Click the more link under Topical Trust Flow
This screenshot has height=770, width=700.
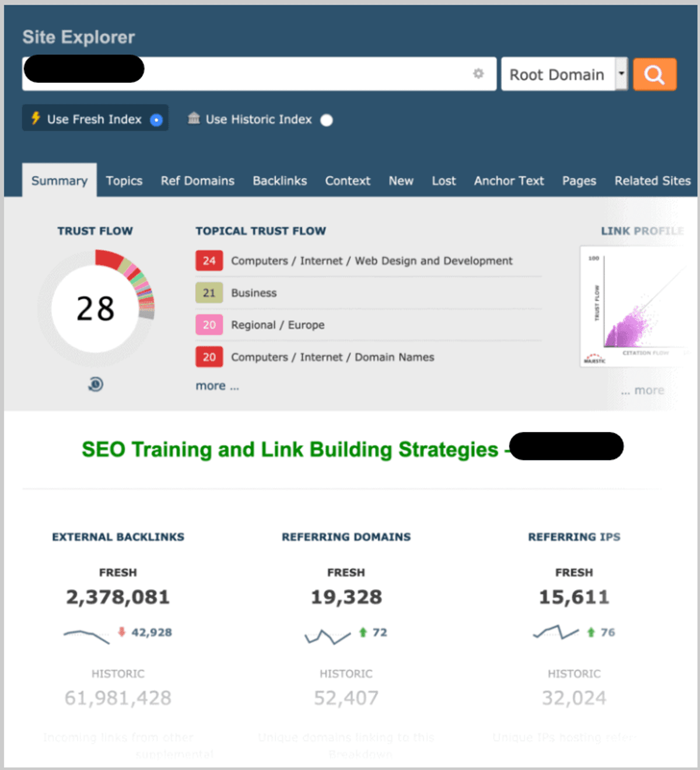click(x=218, y=386)
